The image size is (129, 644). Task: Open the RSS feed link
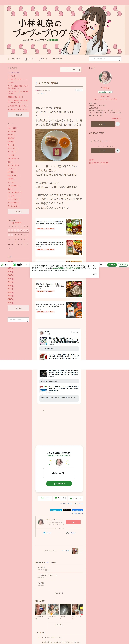[x=92, y=160]
